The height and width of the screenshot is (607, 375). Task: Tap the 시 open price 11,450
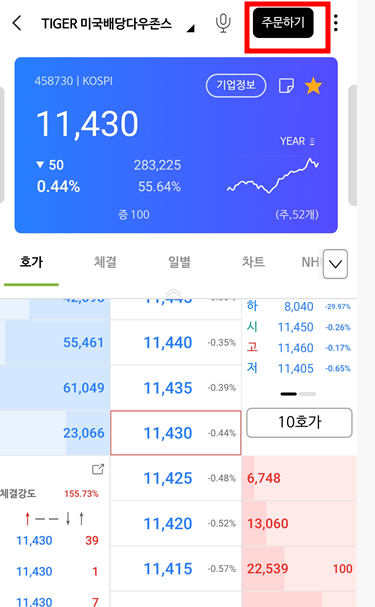[296, 328]
